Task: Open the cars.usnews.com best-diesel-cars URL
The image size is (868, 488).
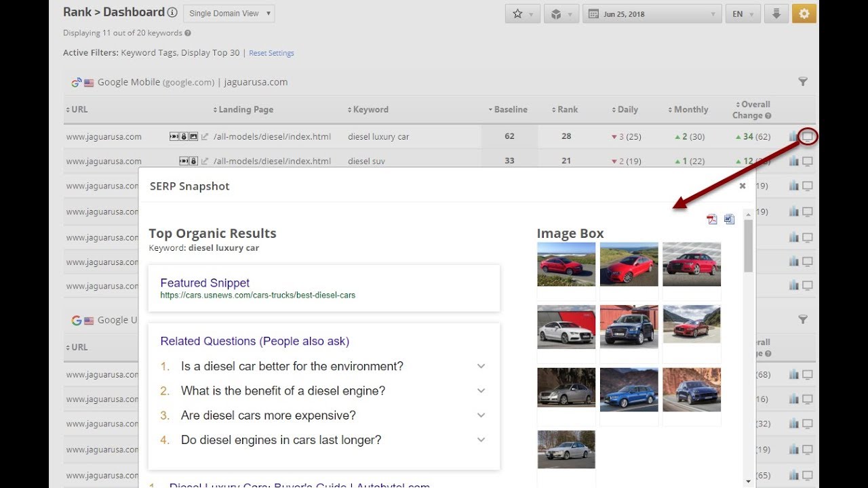Action: coord(258,296)
